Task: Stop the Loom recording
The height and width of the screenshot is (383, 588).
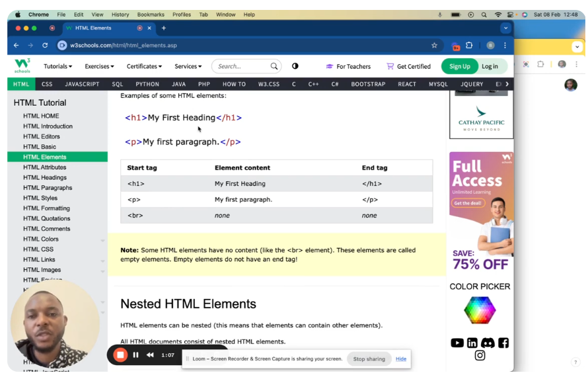Action: pos(120,355)
